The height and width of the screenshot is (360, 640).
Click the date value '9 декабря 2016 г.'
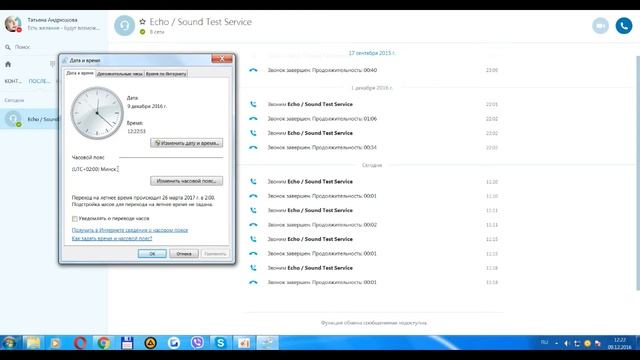pyautogui.click(x=147, y=106)
